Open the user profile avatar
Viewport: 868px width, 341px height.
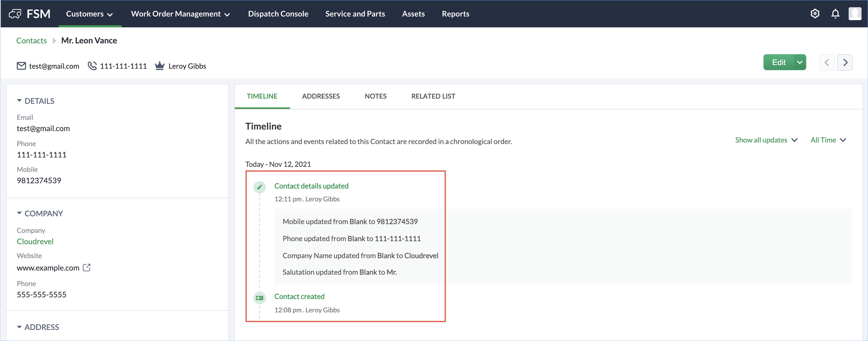tap(855, 14)
